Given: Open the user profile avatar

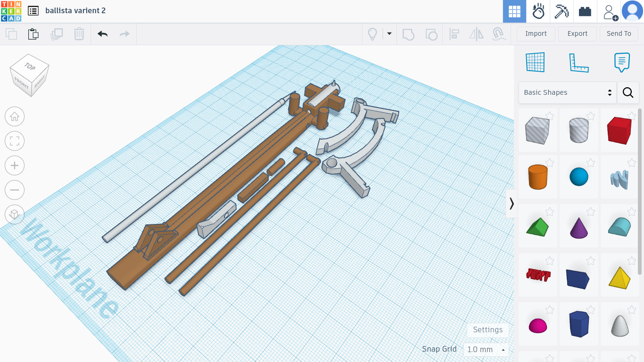Looking at the screenshot, I should (x=632, y=11).
